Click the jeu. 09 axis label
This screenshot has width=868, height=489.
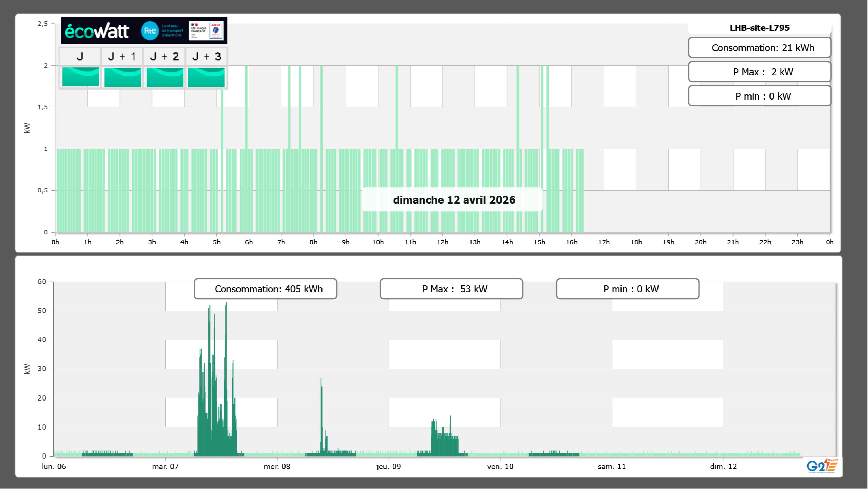(x=389, y=466)
